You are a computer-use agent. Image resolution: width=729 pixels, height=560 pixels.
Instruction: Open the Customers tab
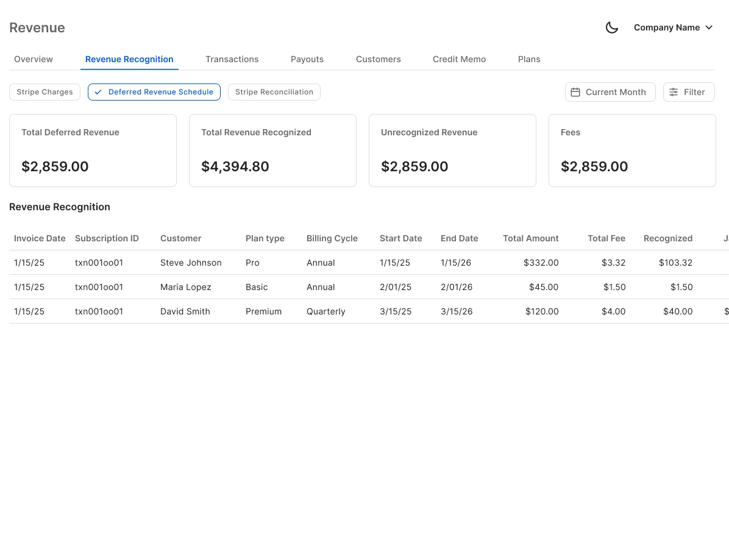click(x=379, y=60)
